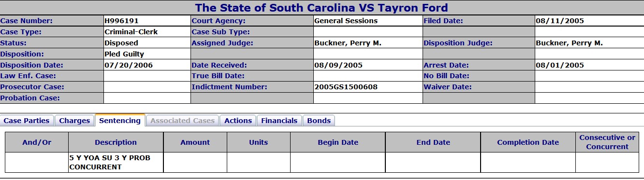644x180 pixels.
Task: Click the End Date column header
Action: (x=433, y=142)
